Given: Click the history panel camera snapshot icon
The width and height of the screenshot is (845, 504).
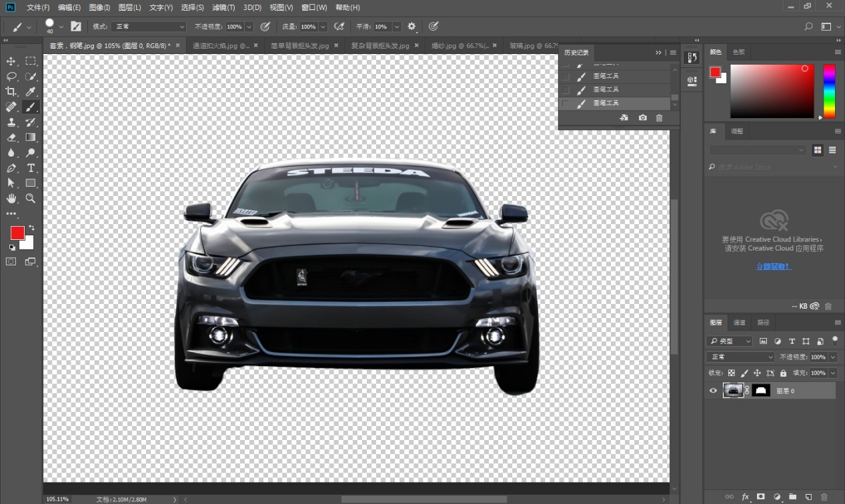Looking at the screenshot, I should coord(642,118).
